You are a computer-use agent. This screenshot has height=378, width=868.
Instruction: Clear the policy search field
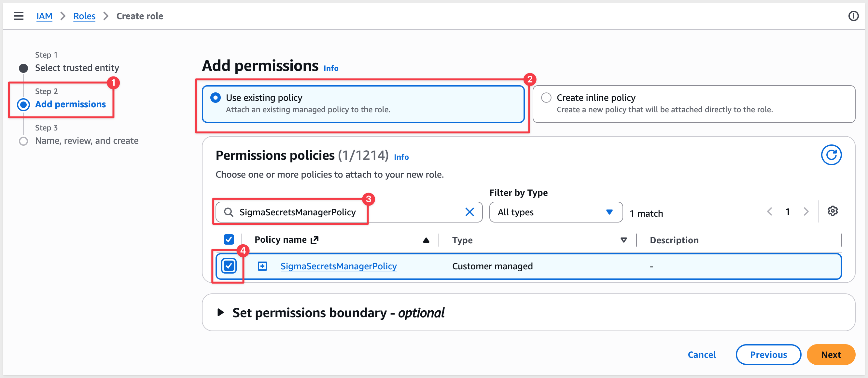469,212
